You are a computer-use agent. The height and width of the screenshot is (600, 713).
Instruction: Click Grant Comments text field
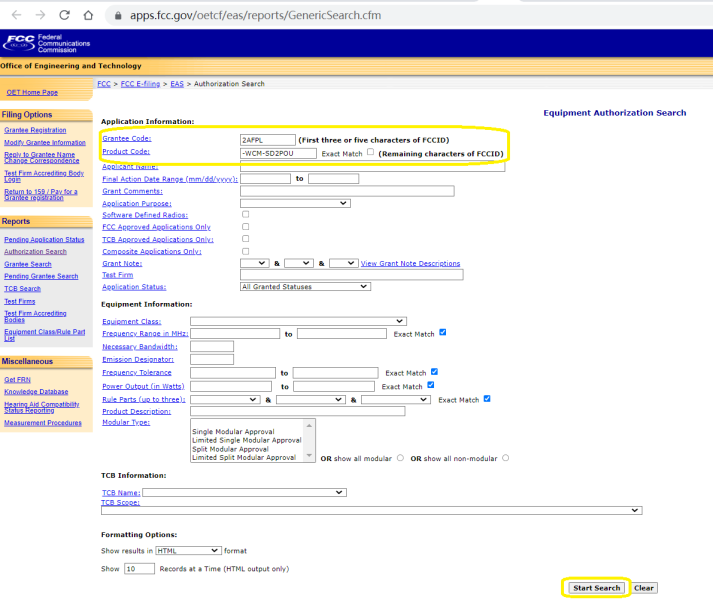click(347, 191)
